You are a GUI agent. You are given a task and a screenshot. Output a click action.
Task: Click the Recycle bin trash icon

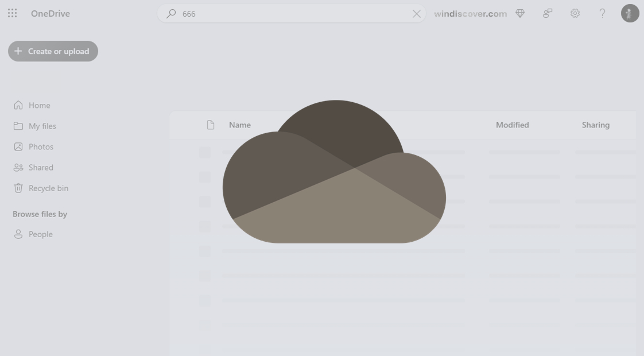pyautogui.click(x=18, y=188)
